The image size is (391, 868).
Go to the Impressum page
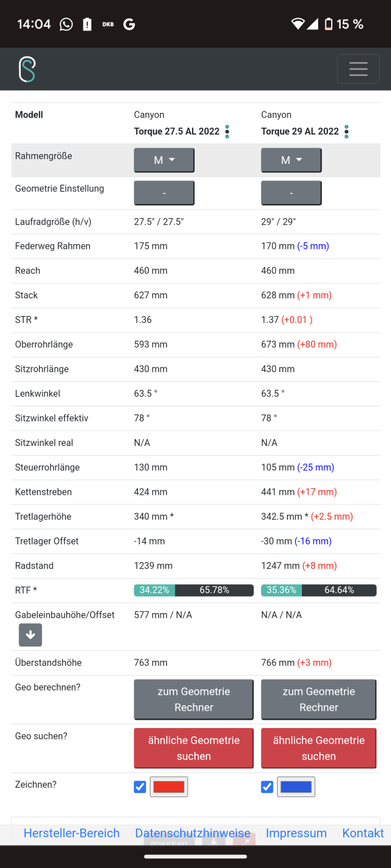click(x=296, y=833)
